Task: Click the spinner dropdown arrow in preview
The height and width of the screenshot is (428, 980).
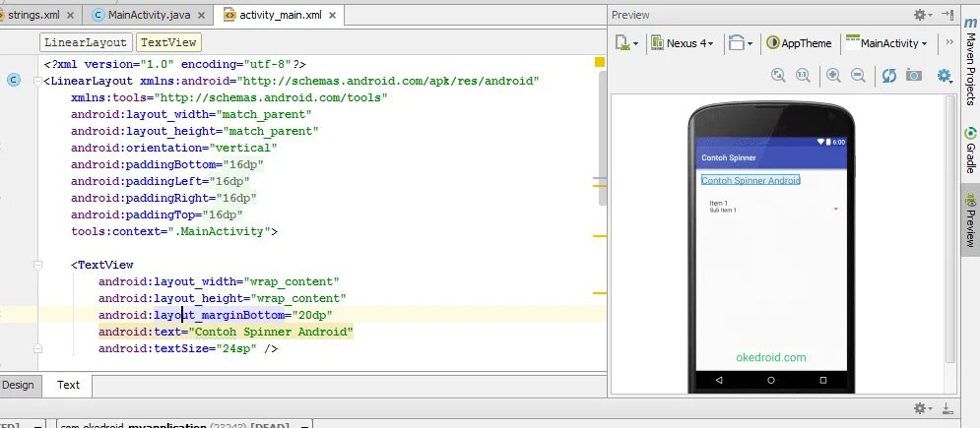Action: pos(835,209)
